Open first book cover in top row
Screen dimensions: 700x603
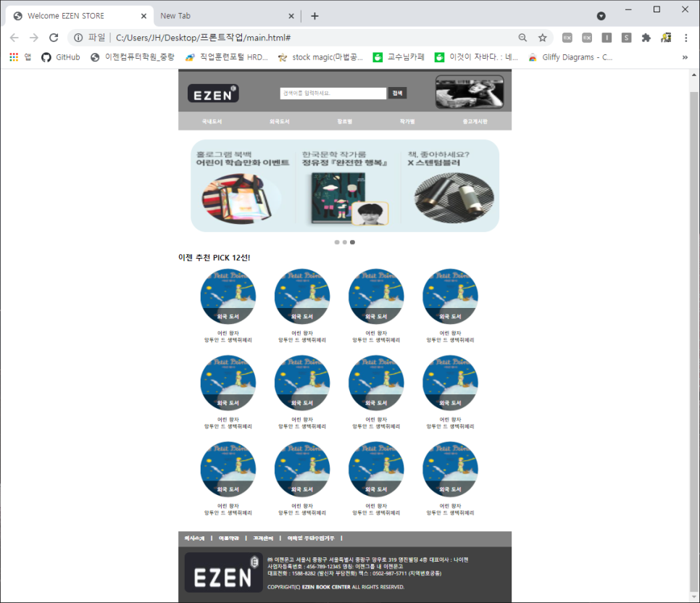(228, 296)
